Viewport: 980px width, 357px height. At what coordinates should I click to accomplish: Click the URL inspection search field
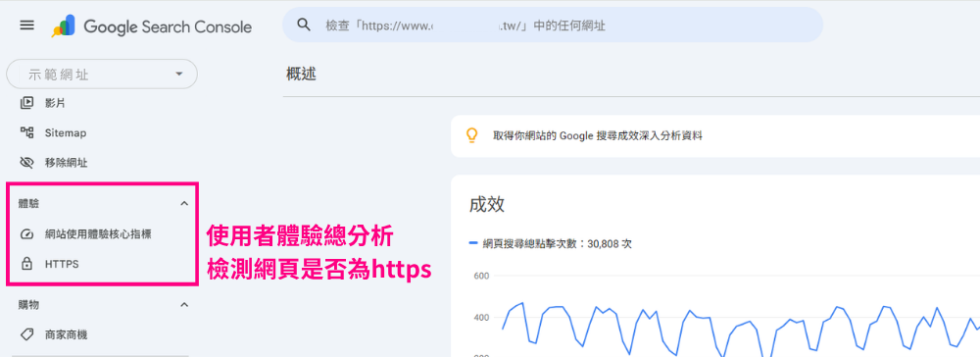(553, 25)
